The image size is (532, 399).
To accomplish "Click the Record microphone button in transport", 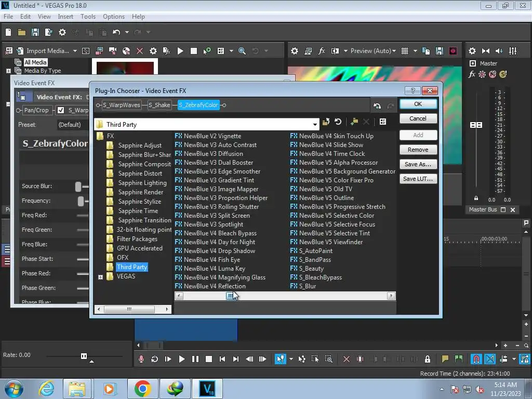I will [x=141, y=359].
